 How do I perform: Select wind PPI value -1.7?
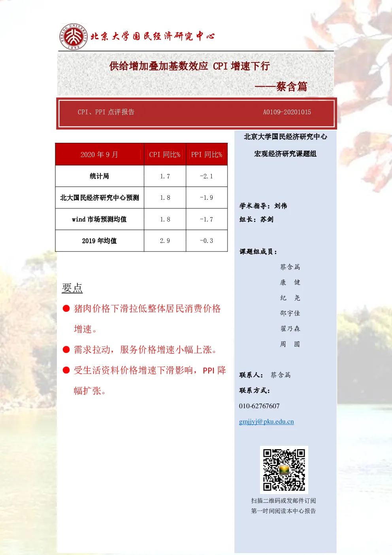pyautogui.click(x=206, y=219)
